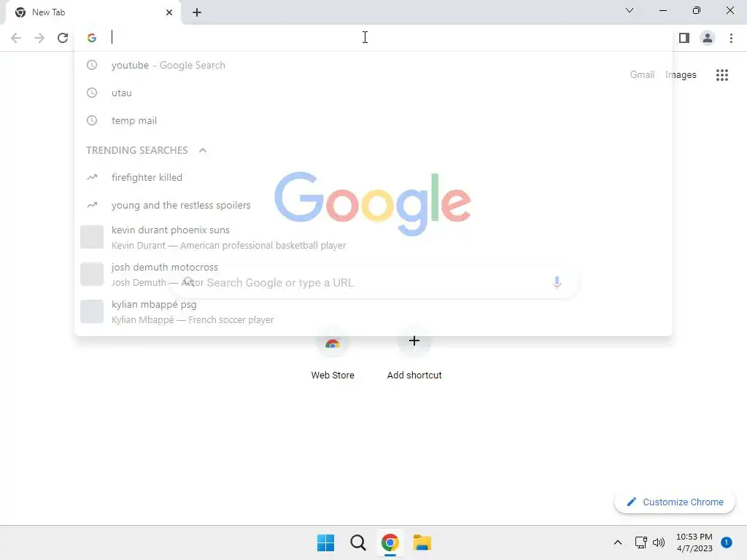Select the firefighter killed trending search

pyautogui.click(x=373, y=178)
